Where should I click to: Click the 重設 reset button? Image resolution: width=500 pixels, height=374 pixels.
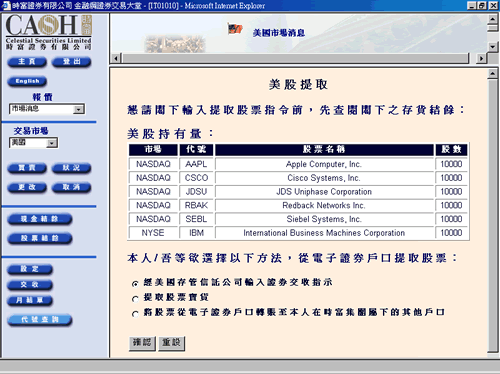(171, 343)
